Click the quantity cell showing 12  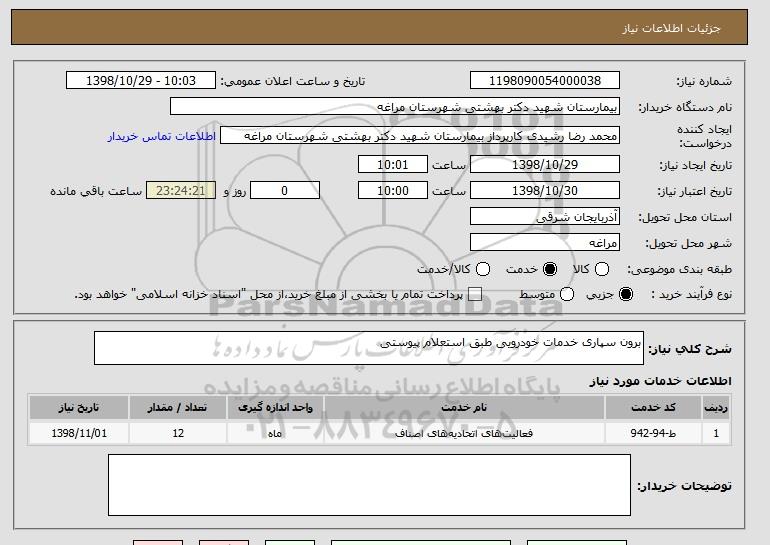point(178,433)
